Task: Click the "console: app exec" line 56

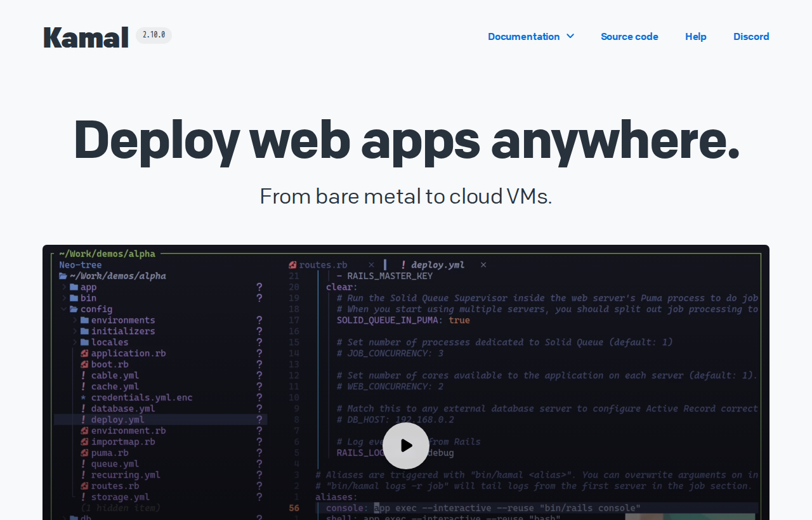Action: tap(483, 508)
